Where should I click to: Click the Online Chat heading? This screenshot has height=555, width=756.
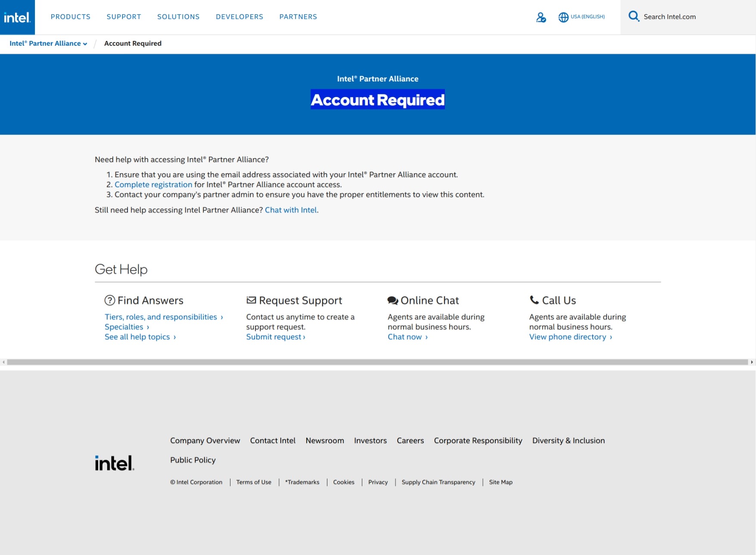(x=430, y=300)
